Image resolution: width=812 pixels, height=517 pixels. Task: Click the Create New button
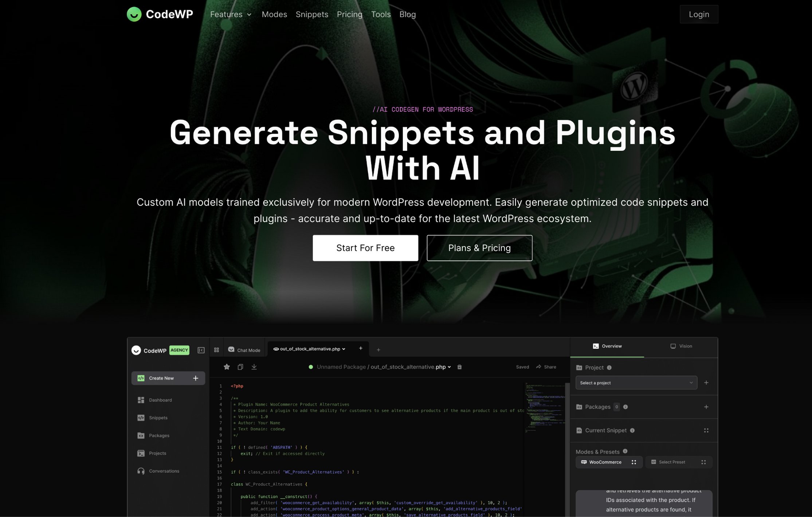coord(168,378)
